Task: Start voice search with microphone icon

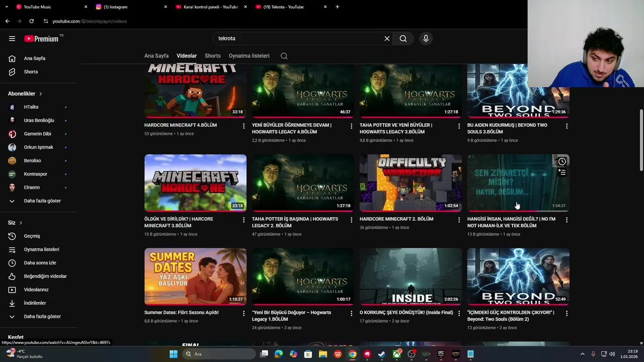Action: [x=426, y=38]
